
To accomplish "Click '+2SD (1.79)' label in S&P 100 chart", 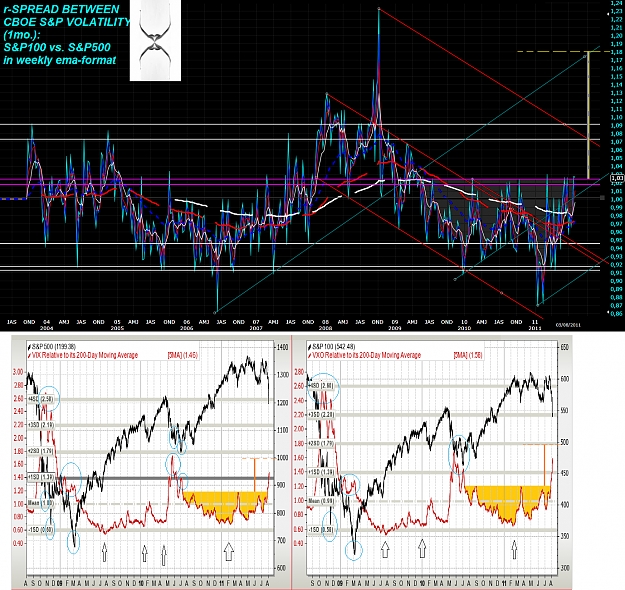I will [x=322, y=443].
